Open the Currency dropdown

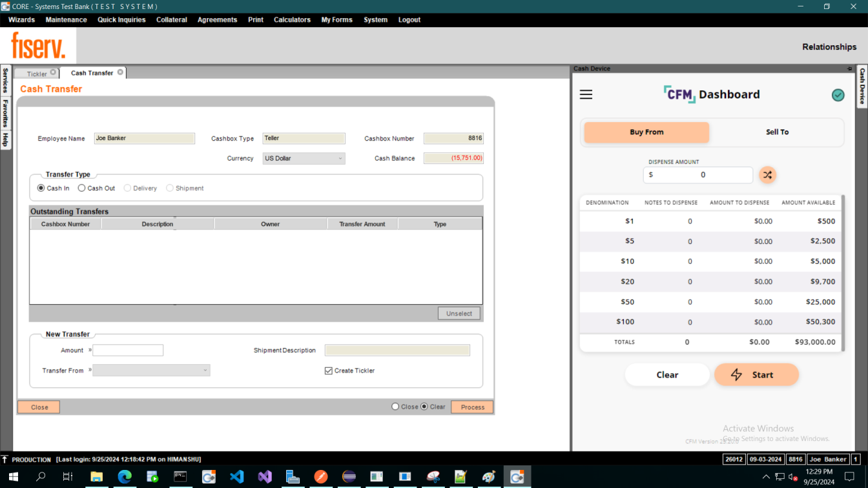304,158
